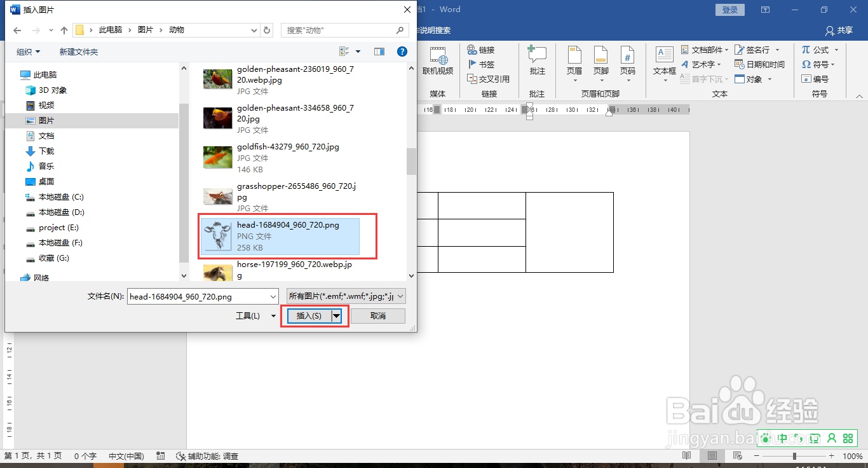Go back in the file dialog

coord(17,30)
